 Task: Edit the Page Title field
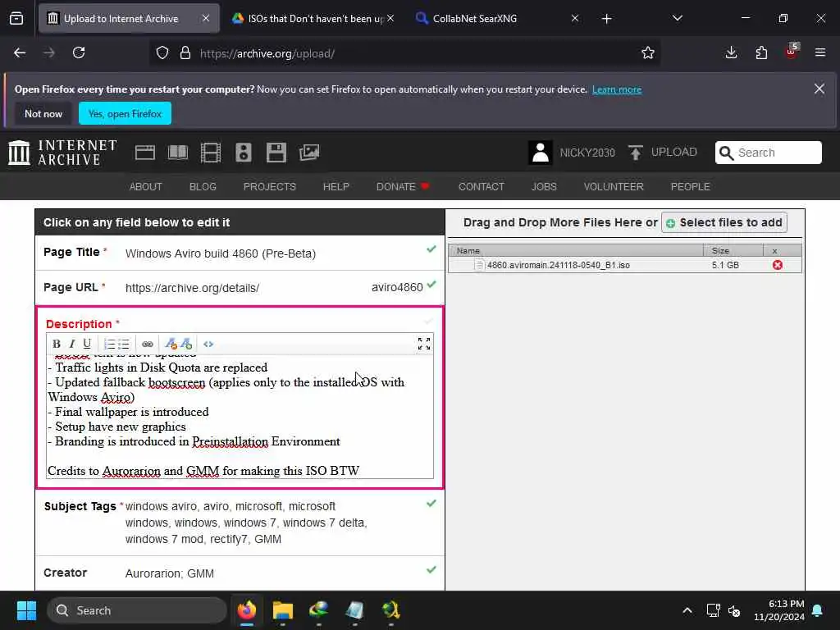[x=240, y=253]
